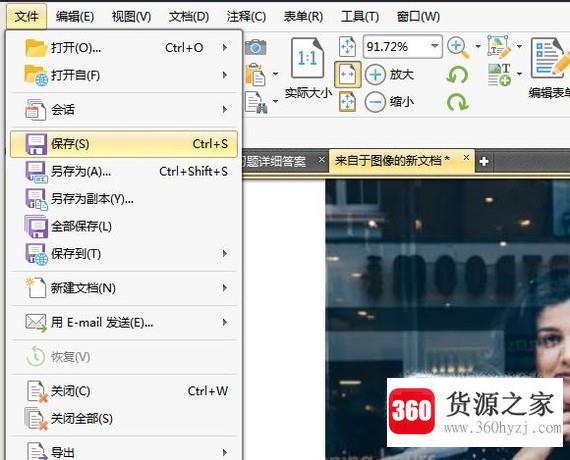Choose 关闭全部(S) menu entry
The width and height of the screenshot is (570, 460).
124,419
